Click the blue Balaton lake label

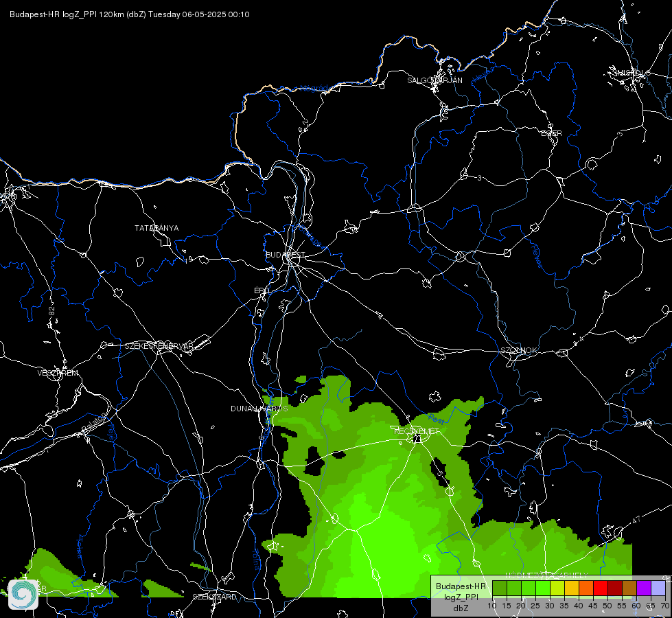[93, 423]
